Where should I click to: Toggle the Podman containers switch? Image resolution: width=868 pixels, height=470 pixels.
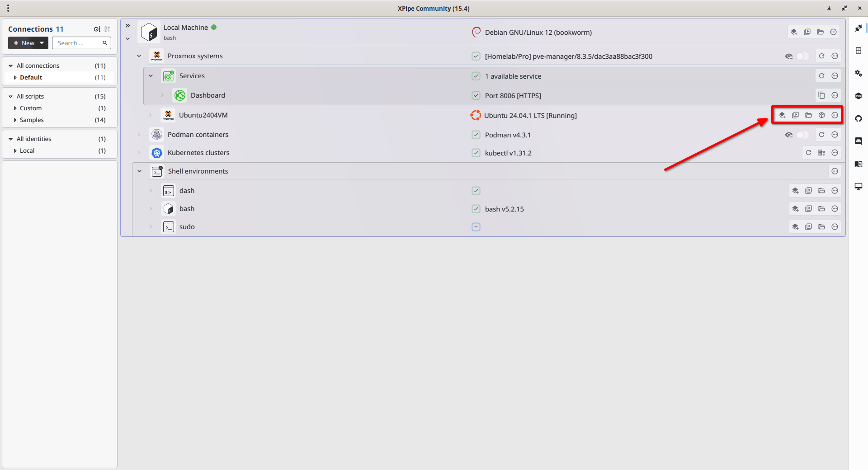pos(802,135)
